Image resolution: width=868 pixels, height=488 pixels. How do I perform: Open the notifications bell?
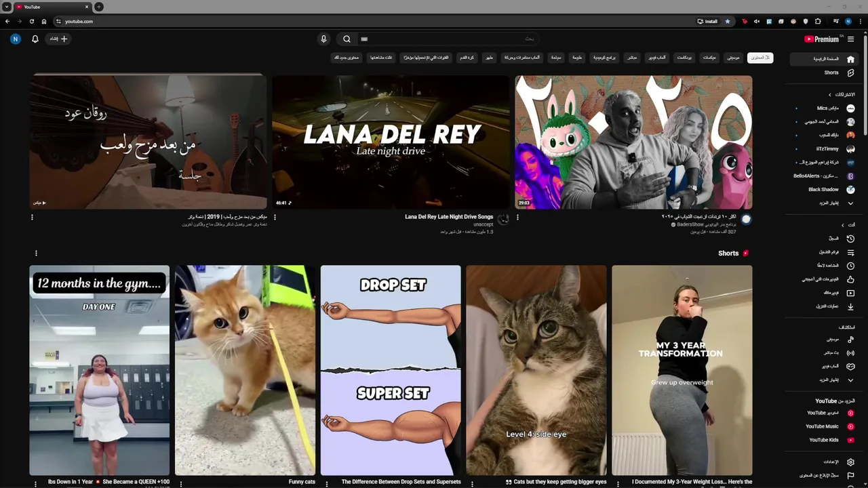pos(35,39)
